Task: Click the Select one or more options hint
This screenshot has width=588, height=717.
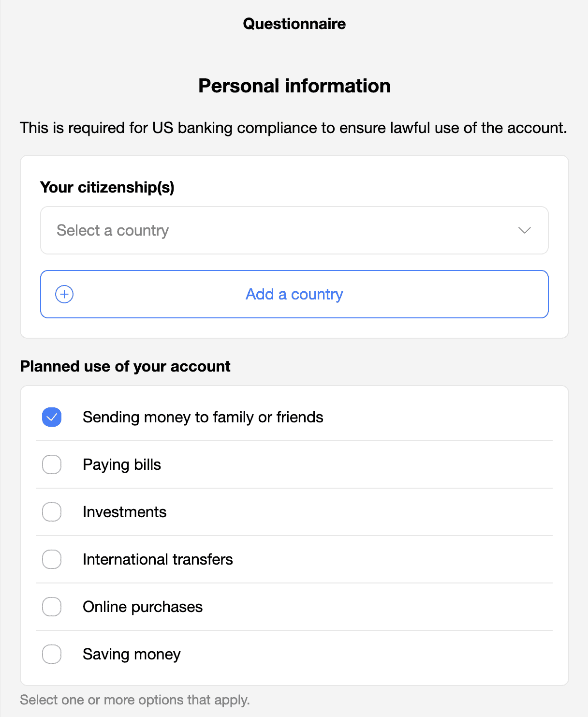Action: click(135, 700)
